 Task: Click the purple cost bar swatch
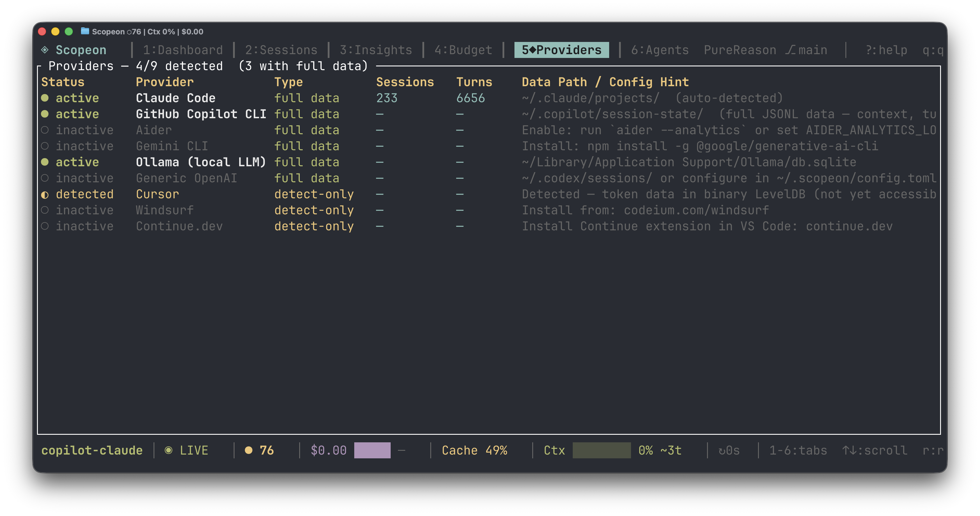pyautogui.click(x=372, y=450)
